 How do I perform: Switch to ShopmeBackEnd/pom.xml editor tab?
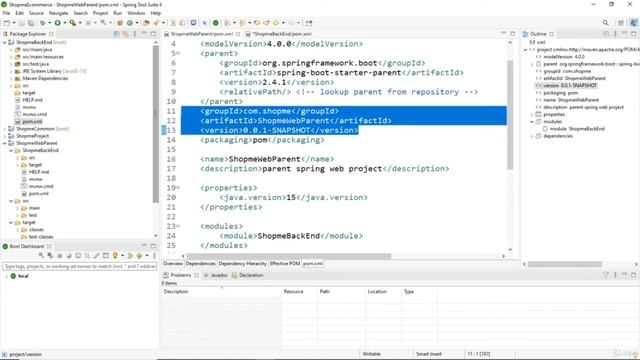coord(282,34)
